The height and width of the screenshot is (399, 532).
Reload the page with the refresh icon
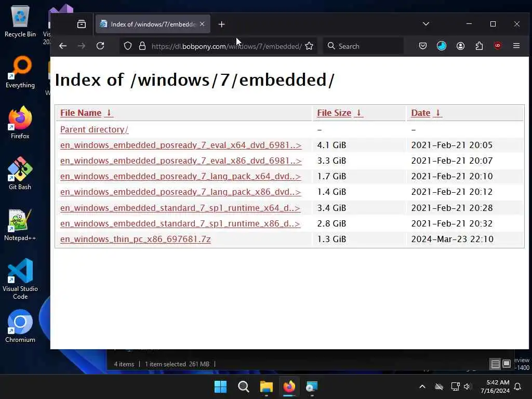(100, 46)
